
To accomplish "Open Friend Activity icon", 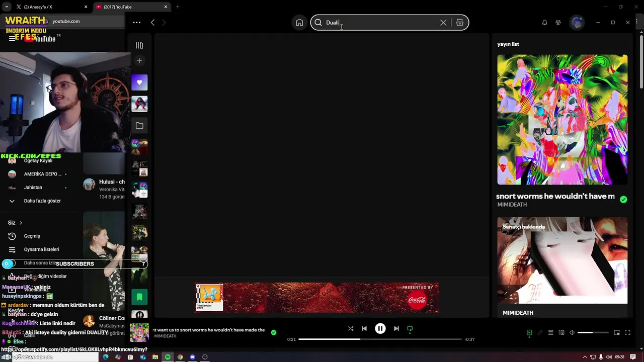I will (x=558, y=23).
